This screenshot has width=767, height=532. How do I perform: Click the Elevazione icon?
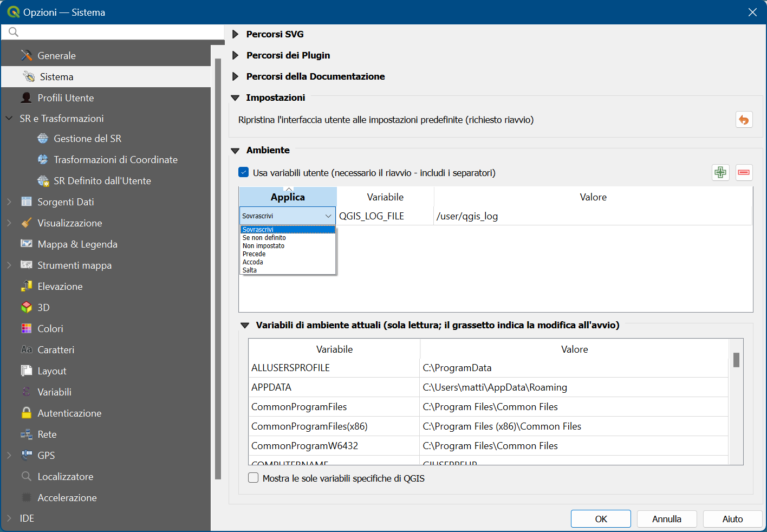click(x=27, y=286)
